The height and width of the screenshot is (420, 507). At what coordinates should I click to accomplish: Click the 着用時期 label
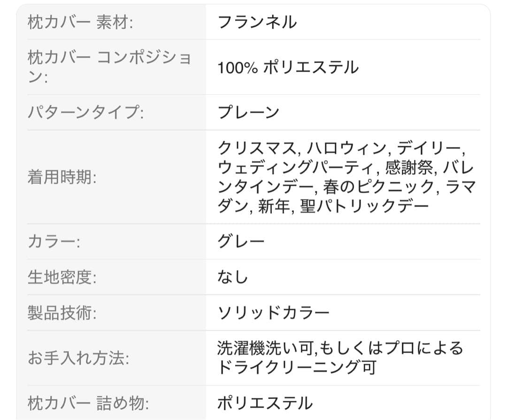61,178
